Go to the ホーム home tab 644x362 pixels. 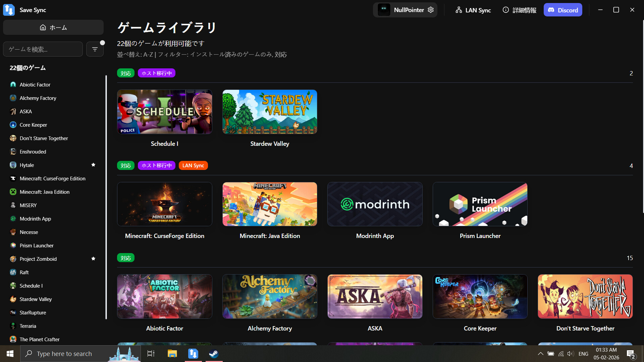click(x=53, y=27)
